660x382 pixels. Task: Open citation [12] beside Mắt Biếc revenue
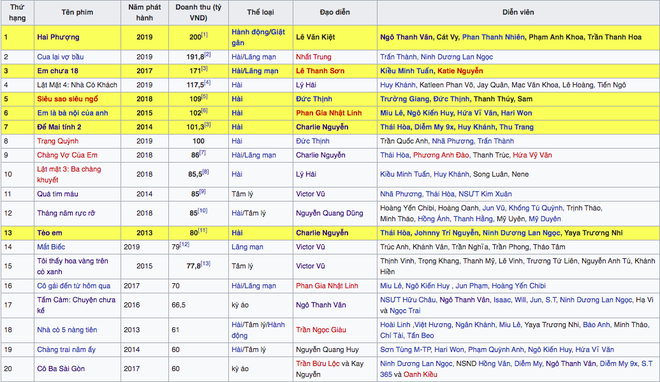(185, 244)
